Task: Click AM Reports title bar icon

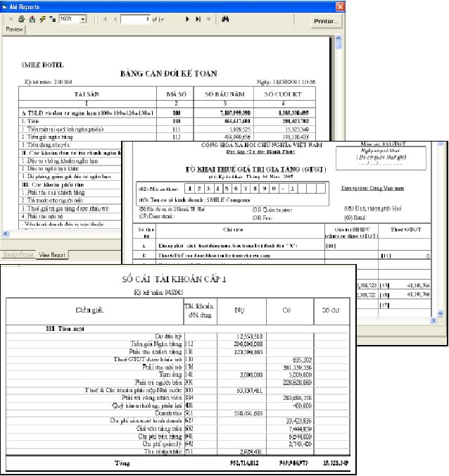Action: (4, 6)
